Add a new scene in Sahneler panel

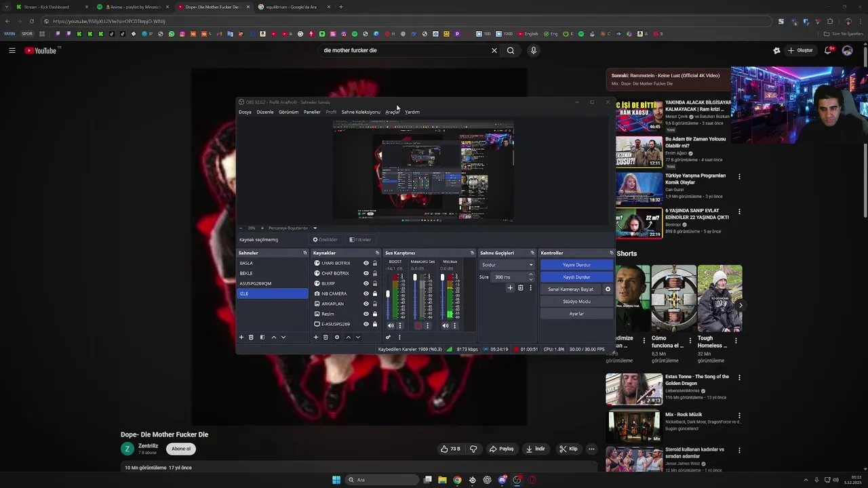pyautogui.click(x=241, y=337)
